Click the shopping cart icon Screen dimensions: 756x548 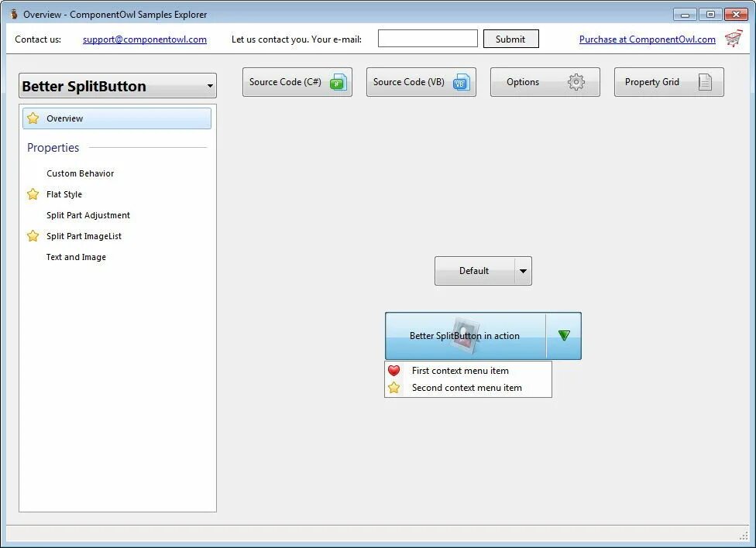734,39
